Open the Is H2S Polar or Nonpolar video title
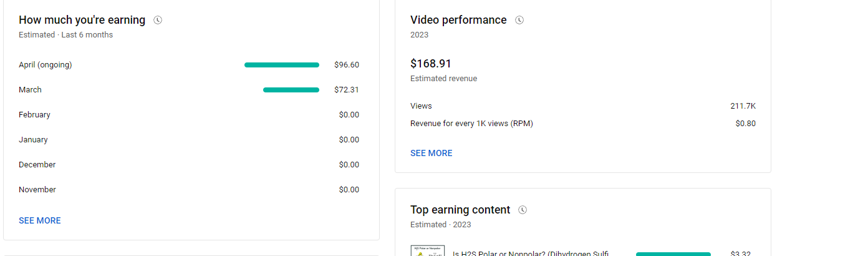This screenshot has width=868, height=256. (x=531, y=254)
